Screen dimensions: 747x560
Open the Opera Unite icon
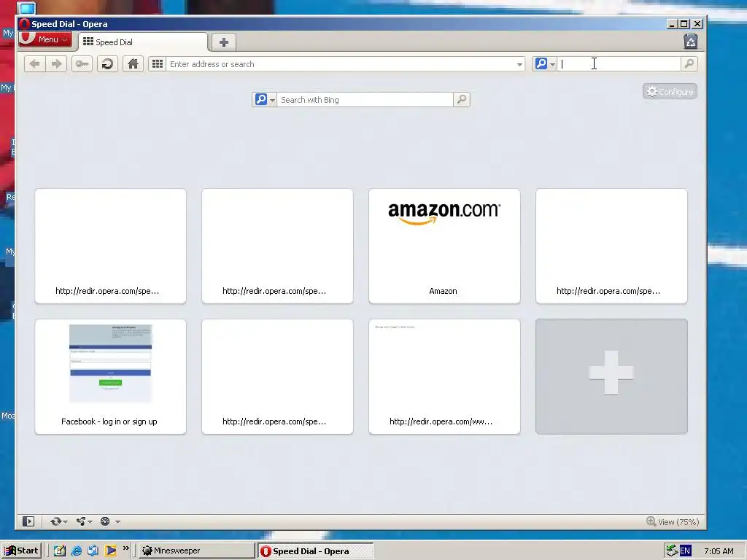[80, 521]
